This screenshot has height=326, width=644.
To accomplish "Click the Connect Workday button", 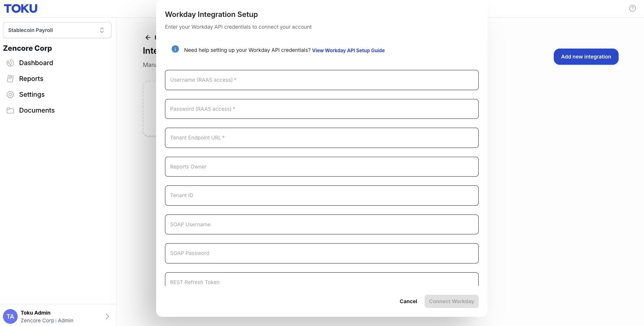I will [451, 301].
